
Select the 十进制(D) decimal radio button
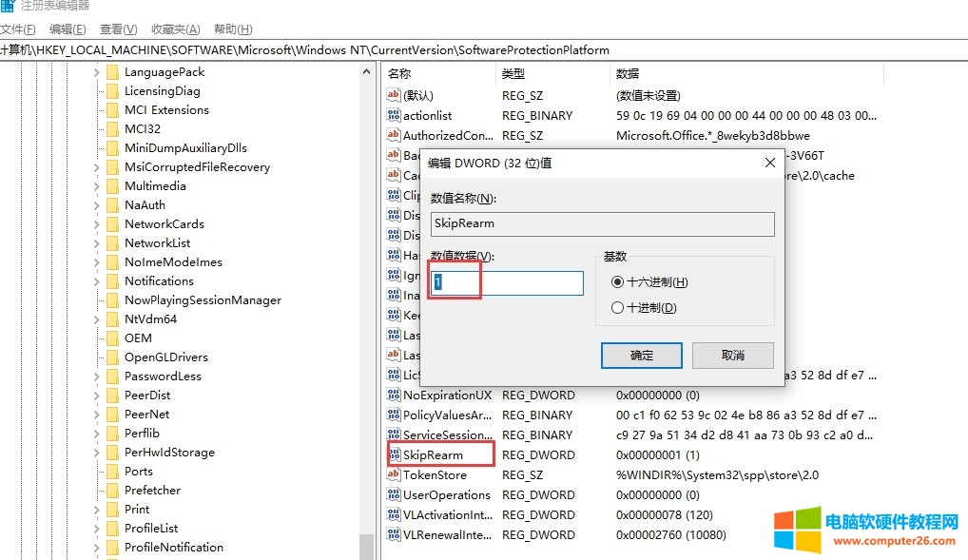(x=617, y=307)
